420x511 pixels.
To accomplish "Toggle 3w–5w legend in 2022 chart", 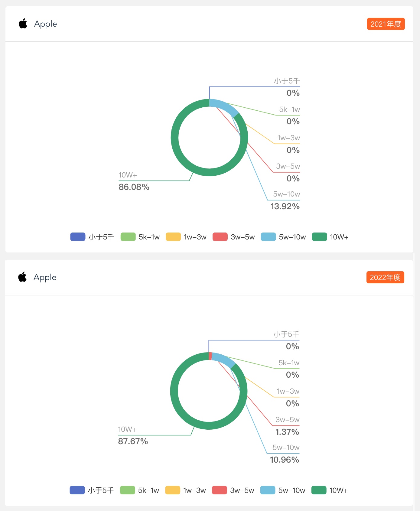I will point(233,490).
